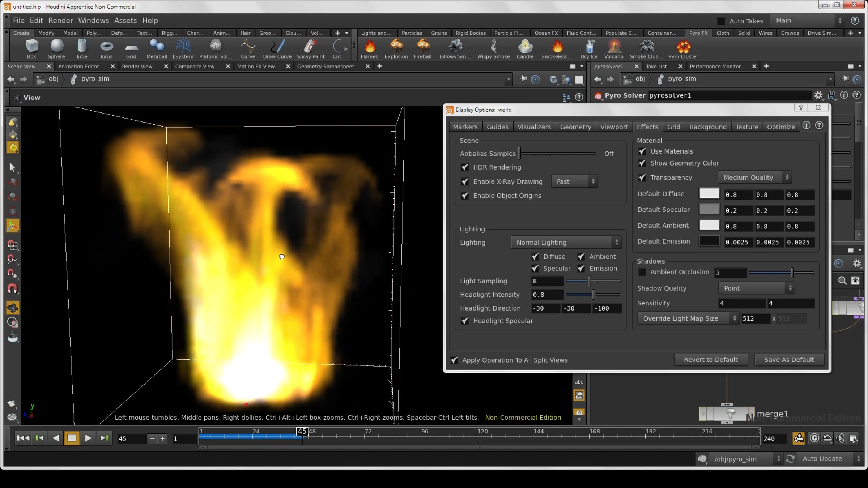868x488 pixels.
Task: Apply the Flames pyro tool
Action: pos(369,49)
